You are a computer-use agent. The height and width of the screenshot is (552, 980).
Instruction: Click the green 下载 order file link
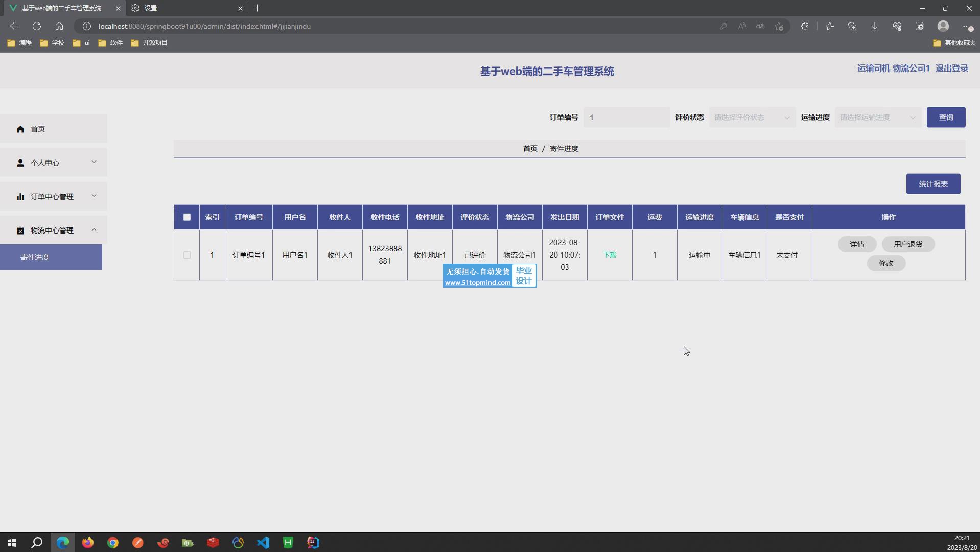(610, 255)
